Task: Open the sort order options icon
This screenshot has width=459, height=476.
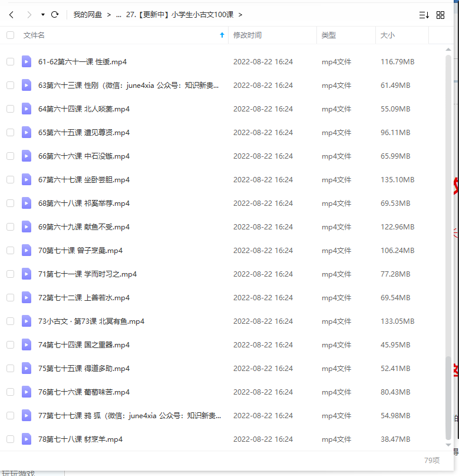Action: tap(424, 15)
